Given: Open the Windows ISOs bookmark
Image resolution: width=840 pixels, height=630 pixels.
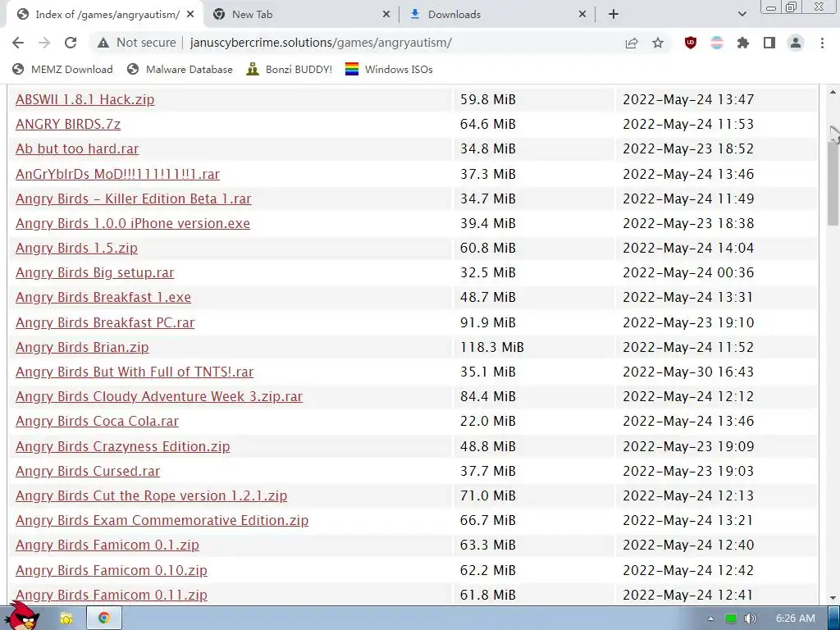Looking at the screenshot, I should [x=389, y=70].
